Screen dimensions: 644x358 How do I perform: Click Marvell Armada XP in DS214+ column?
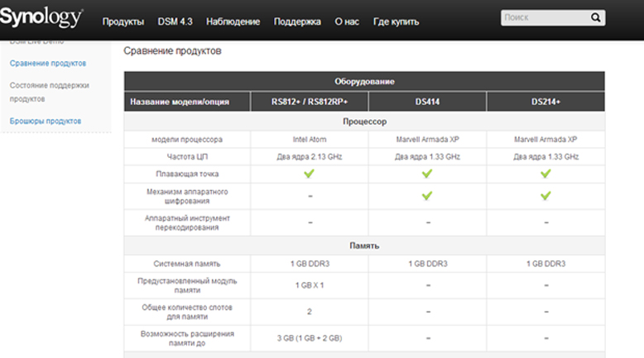click(x=545, y=140)
